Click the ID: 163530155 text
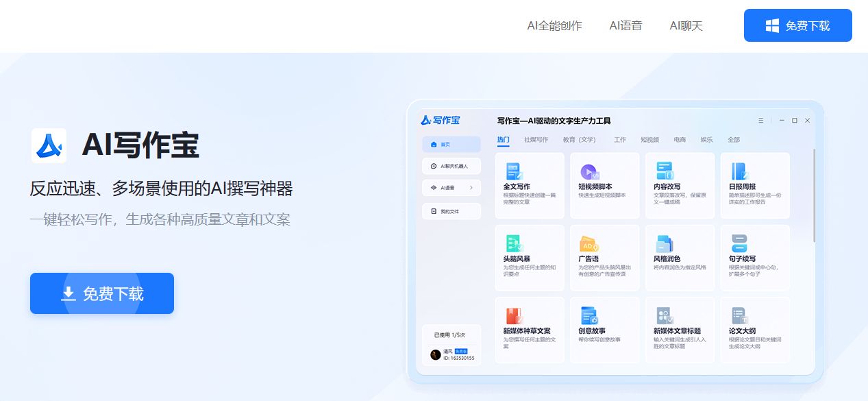The width and height of the screenshot is (868, 401). [459, 358]
